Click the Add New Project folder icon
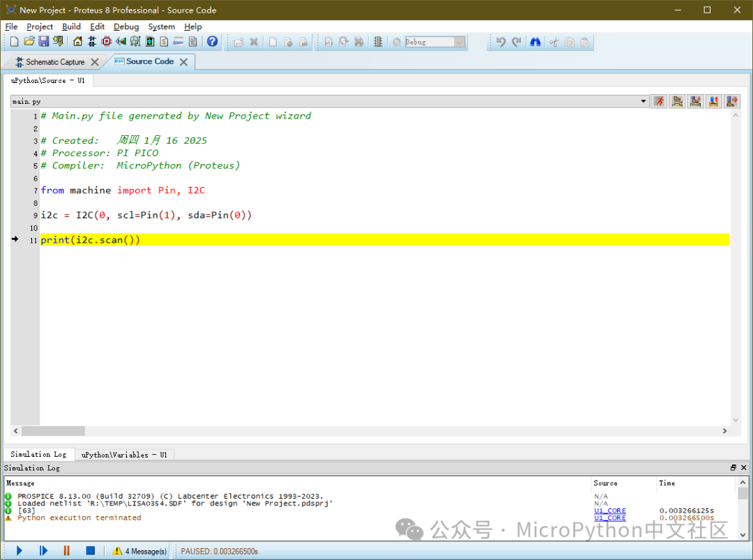The width and height of the screenshot is (753, 560). 238,43
